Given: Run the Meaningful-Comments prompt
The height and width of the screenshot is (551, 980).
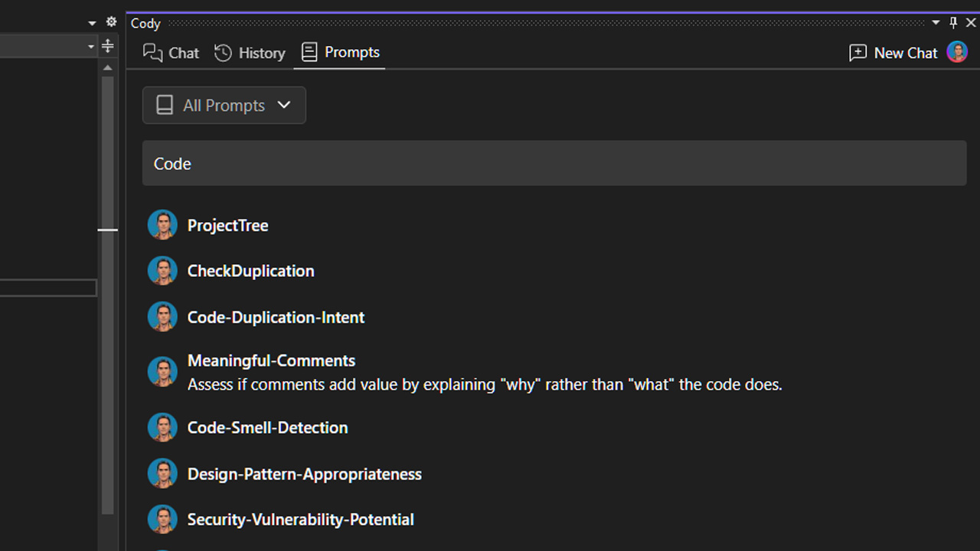Looking at the screenshot, I should pos(271,360).
